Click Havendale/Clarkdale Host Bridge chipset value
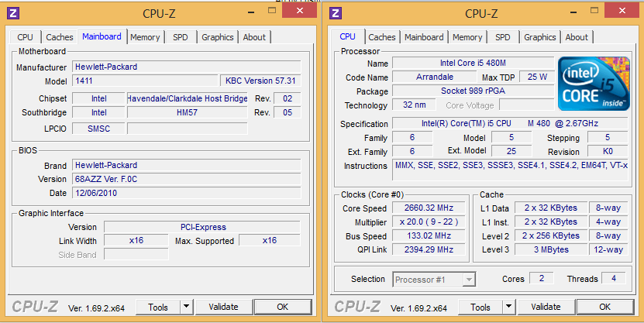 pos(188,98)
